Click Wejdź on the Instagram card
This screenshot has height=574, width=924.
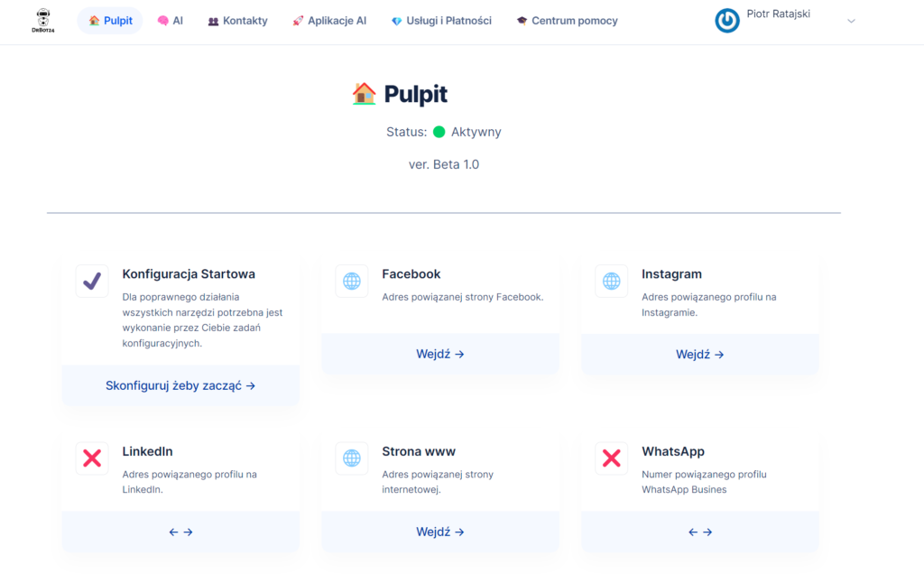click(x=700, y=355)
